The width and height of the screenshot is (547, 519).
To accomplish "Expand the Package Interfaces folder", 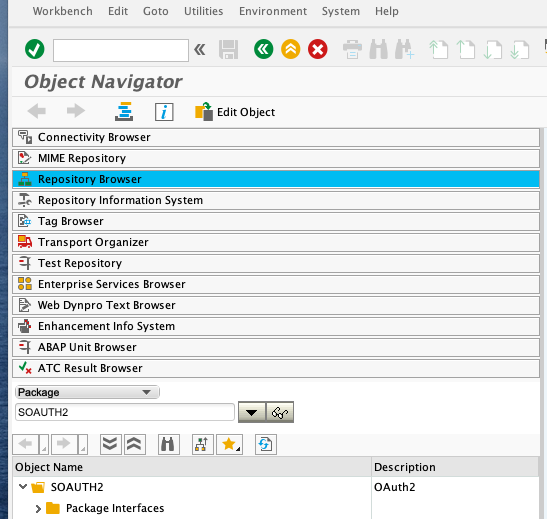I will (38, 509).
